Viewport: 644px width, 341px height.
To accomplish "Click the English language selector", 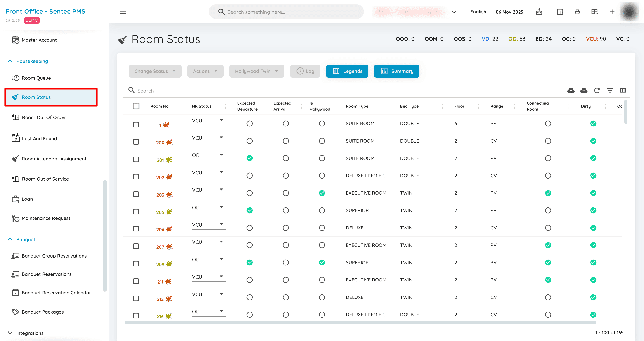I will [x=478, y=12].
